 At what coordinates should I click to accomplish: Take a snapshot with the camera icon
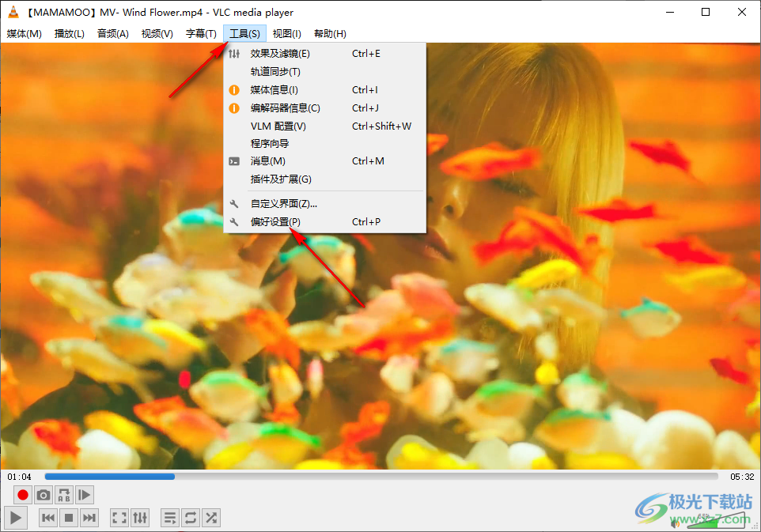pos(44,495)
